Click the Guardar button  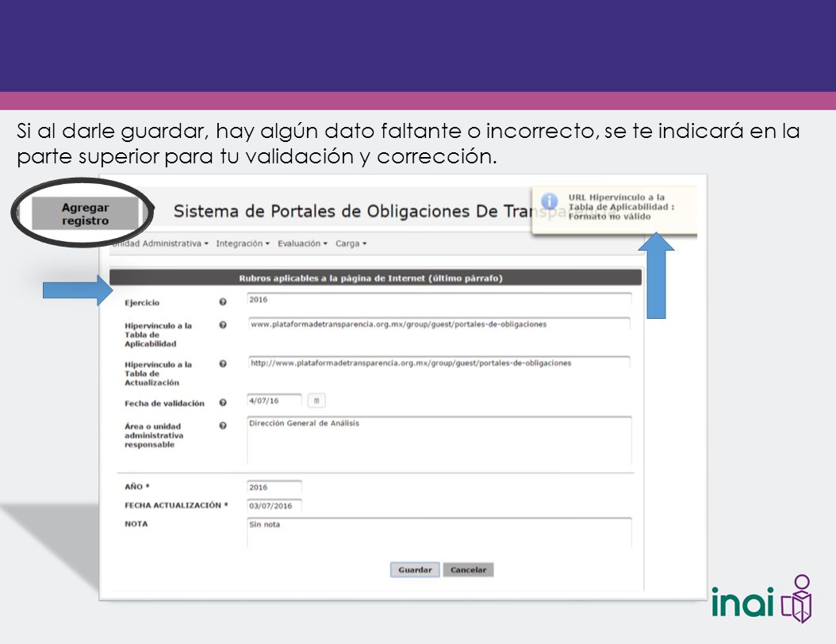[415, 570]
